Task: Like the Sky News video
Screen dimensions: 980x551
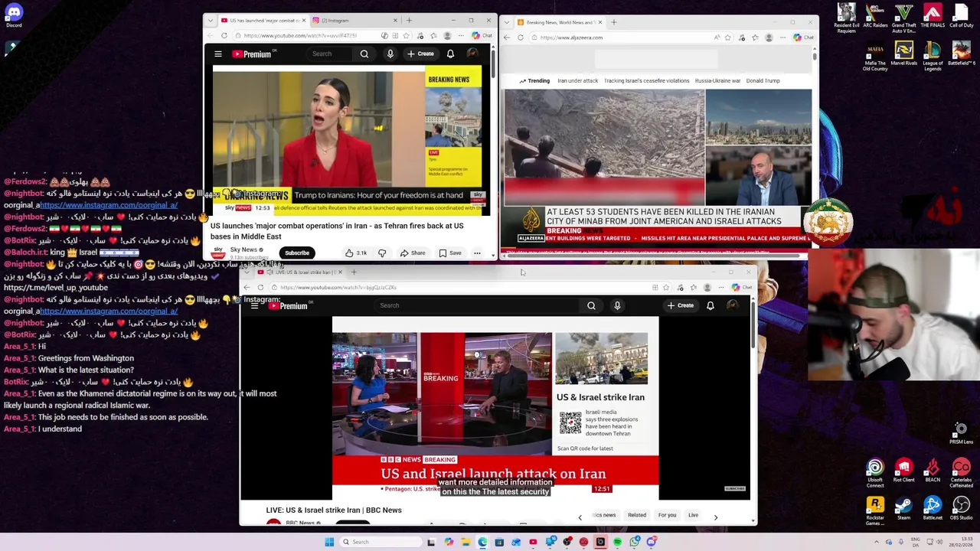Action: pyautogui.click(x=355, y=253)
